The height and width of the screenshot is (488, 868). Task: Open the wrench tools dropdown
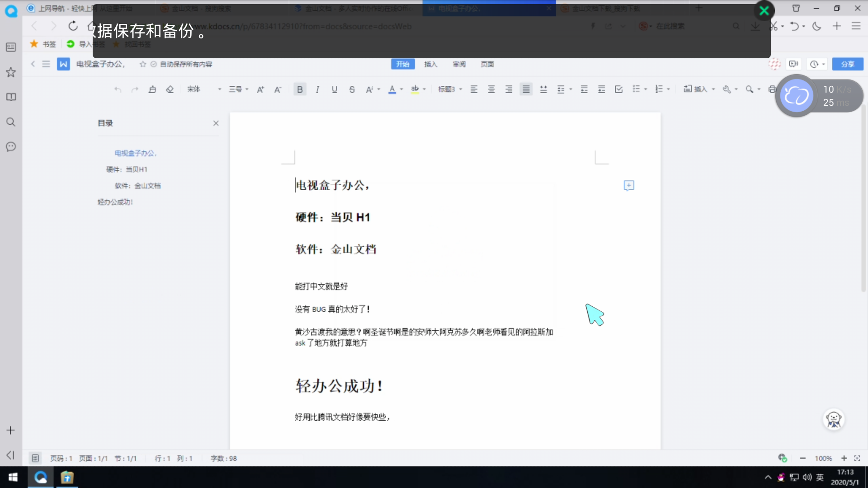(730, 89)
